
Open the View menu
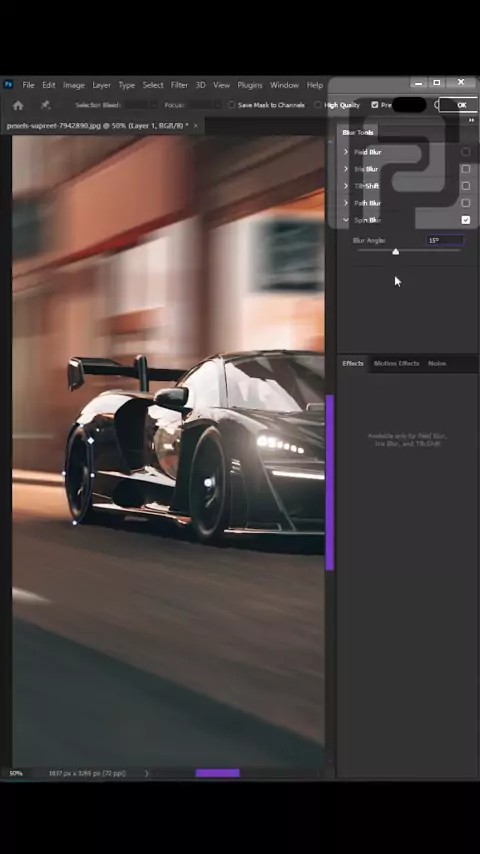point(221,85)
